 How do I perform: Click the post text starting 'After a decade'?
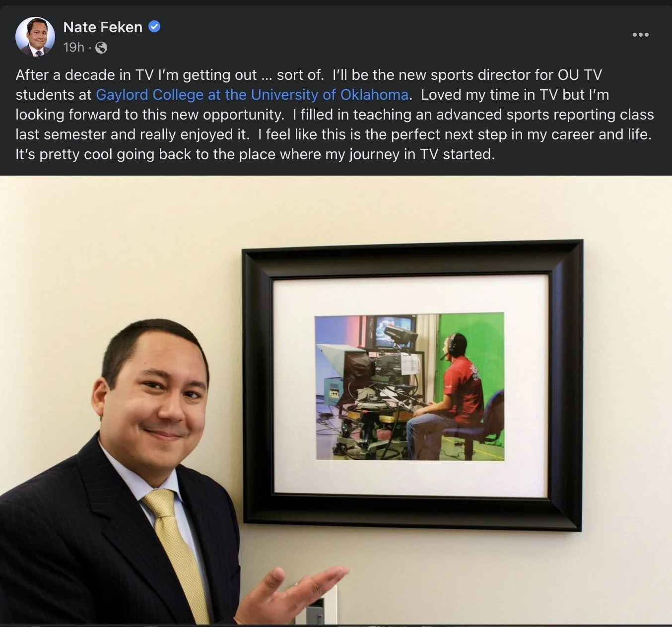pyautogui.click(x=335, y=114)
